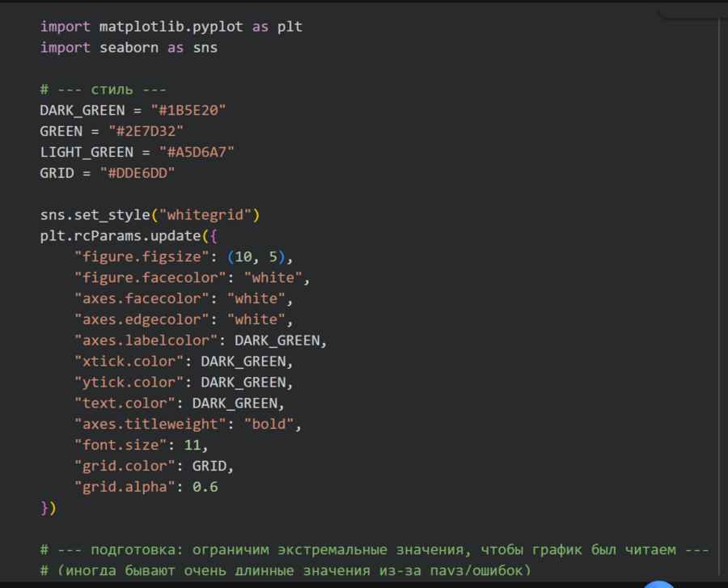Click the "axes.edgecolor" key
The width and height of the screenshot is (728, 588).
pyautogui.click(x=141, y=319)
